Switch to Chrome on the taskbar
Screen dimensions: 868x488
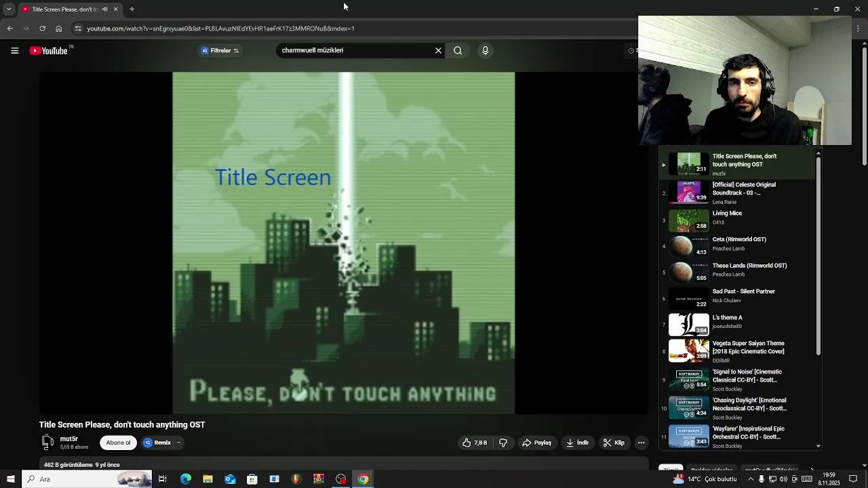[363, 479]
